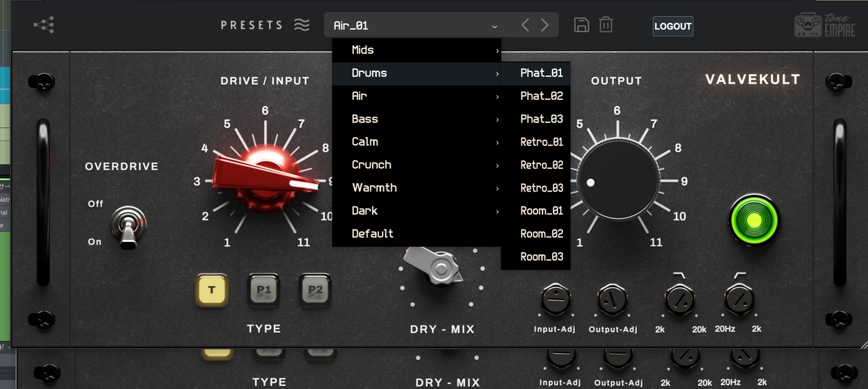This screenshot has height=389, width=868.
Task: Select the P1 type button
Action: point(263,290)
